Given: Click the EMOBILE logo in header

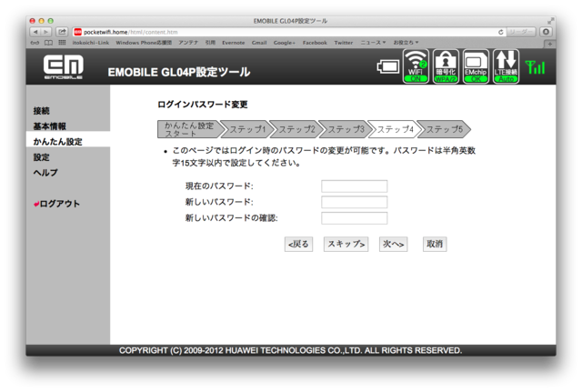Looking at the screenshot, I should (x=64, y=66).
